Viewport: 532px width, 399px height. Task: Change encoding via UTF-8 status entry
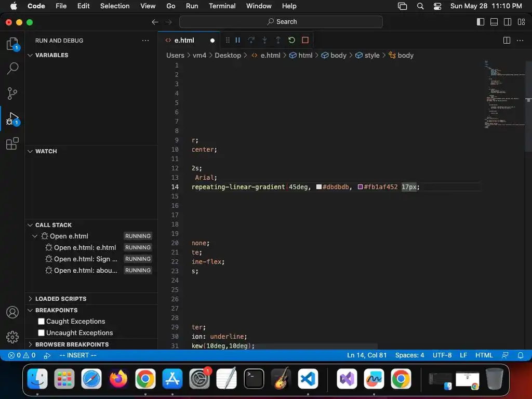click(x=442, y=355)
